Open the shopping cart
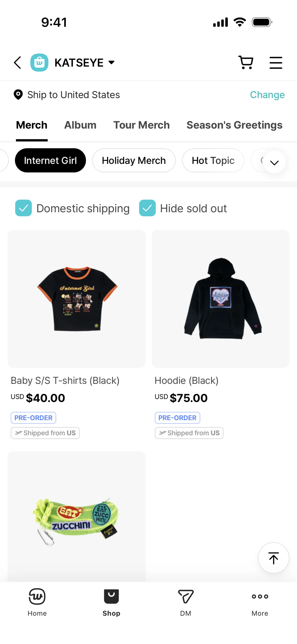This screenshot has height=644, width=297. pyautogui.click(x=246, y=63)
